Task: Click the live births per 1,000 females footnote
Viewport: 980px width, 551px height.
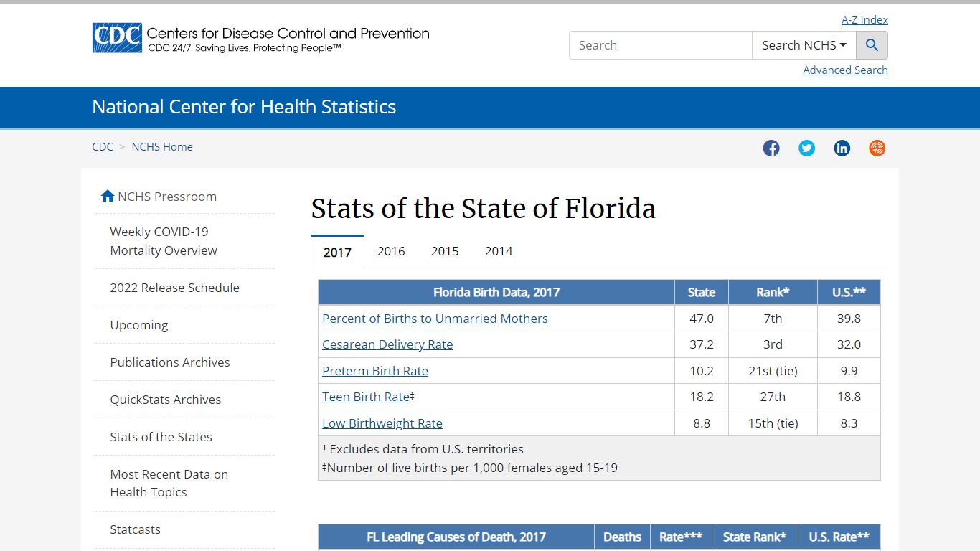Action: pos(470,468)
